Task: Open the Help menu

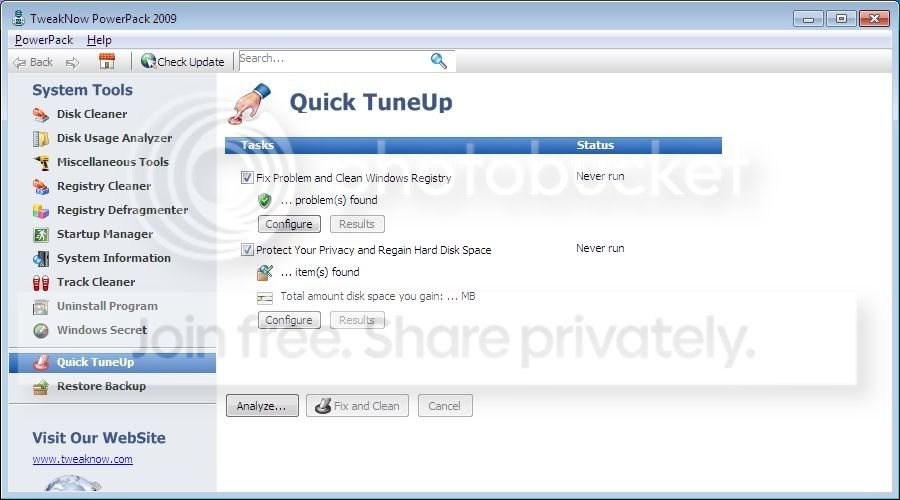Action: click(x=99, y=40)
